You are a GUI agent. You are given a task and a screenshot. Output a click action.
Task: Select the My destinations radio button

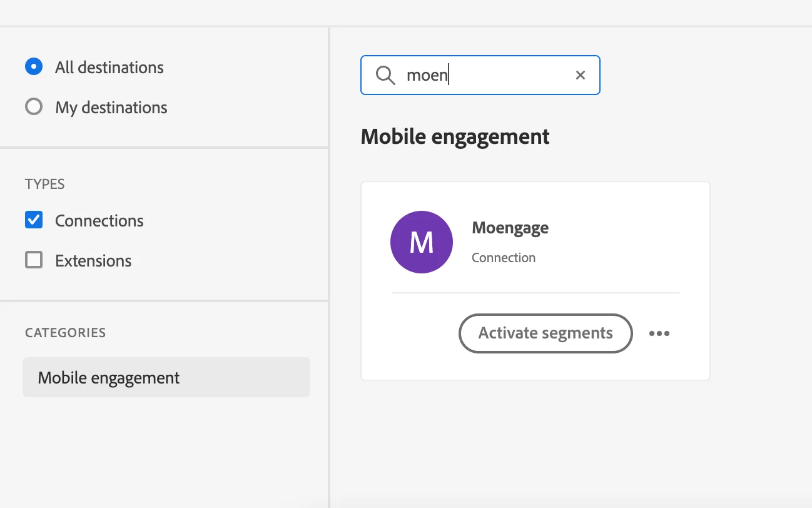point(34,107)
